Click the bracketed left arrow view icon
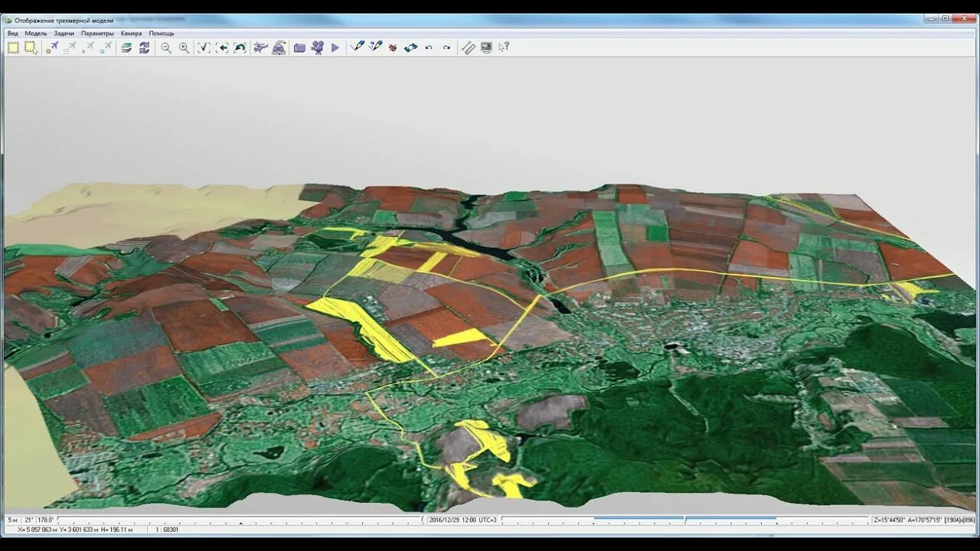The height and width of the screenshot is (551, 980). [x=222, y=47]
